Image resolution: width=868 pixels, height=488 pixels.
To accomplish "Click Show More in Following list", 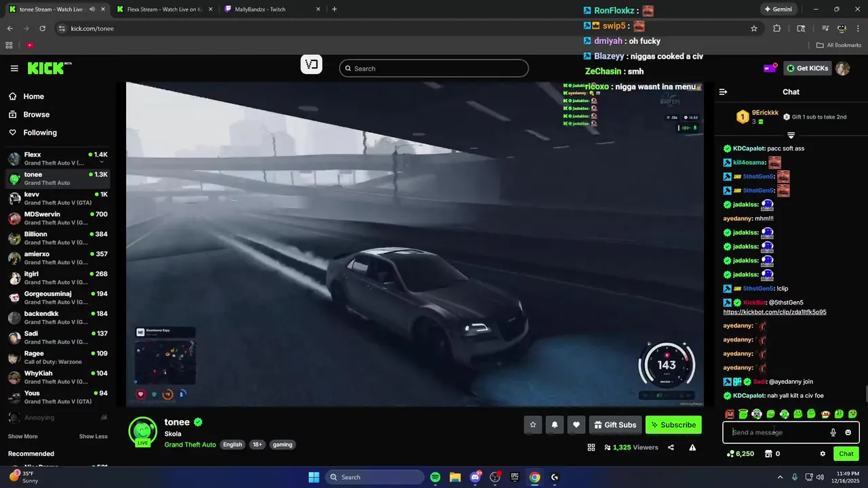I will coord(23,436).
